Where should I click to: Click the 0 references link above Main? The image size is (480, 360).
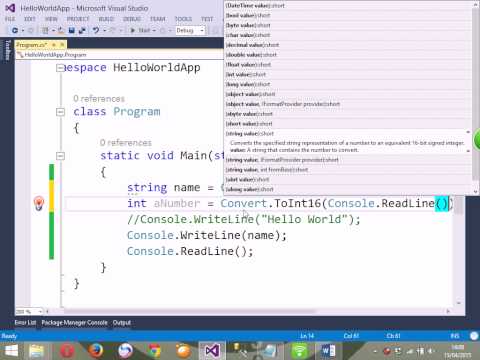point(126,143)
